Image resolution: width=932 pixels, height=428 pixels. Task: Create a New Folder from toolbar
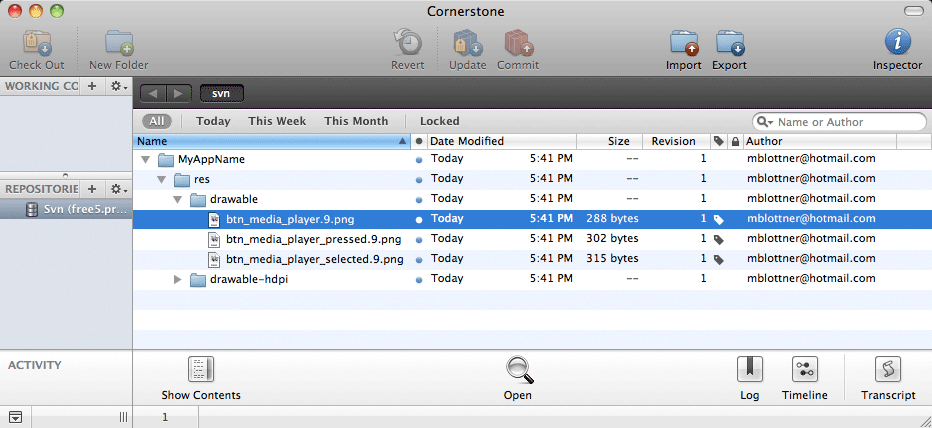point(119,43)
